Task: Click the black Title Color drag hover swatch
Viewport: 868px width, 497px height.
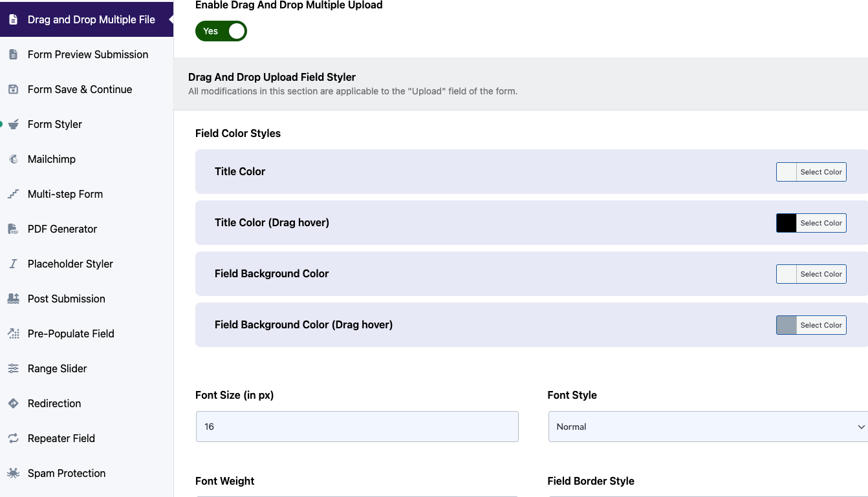Action: coord(786,222)
